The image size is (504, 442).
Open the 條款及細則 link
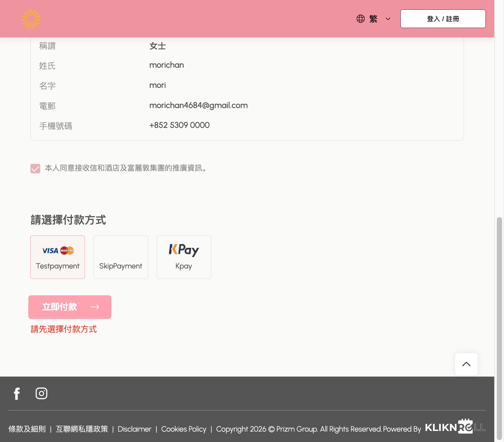(x=27, y=429)
